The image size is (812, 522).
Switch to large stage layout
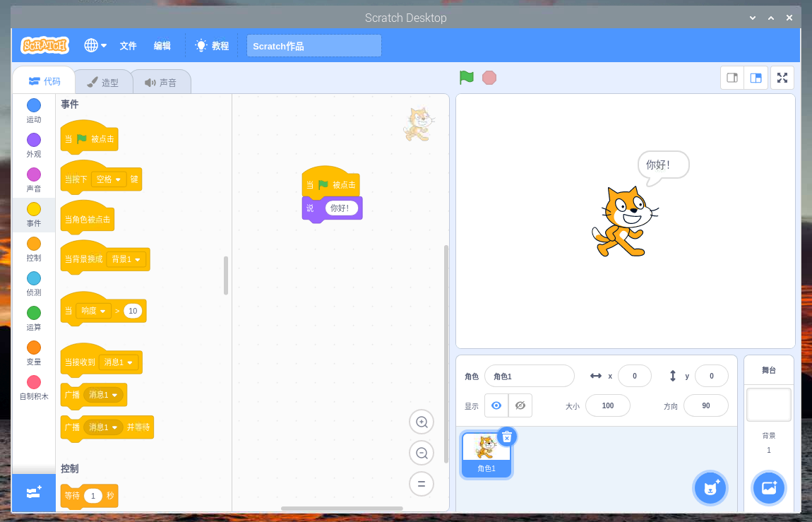click(x=756, y=78)
